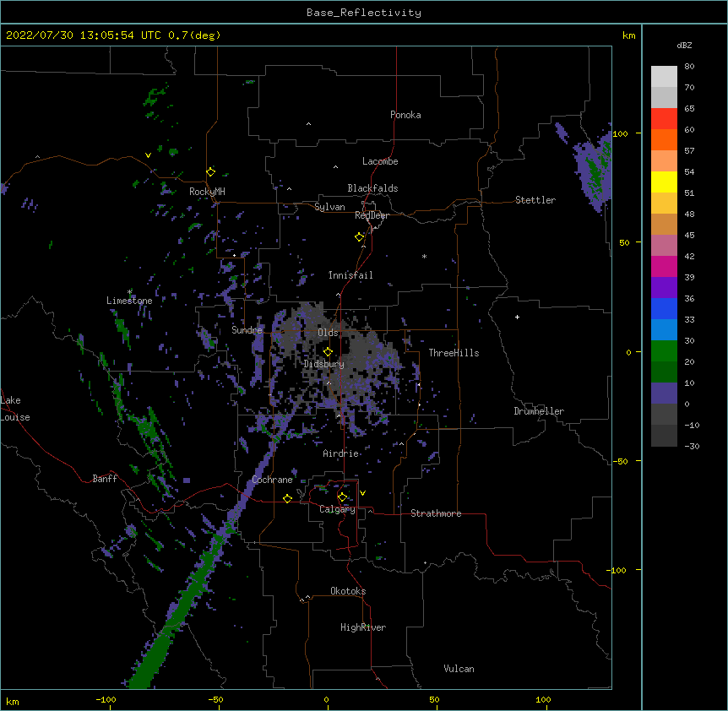
Task: Click the Olds town label
Action: (328, 333)
